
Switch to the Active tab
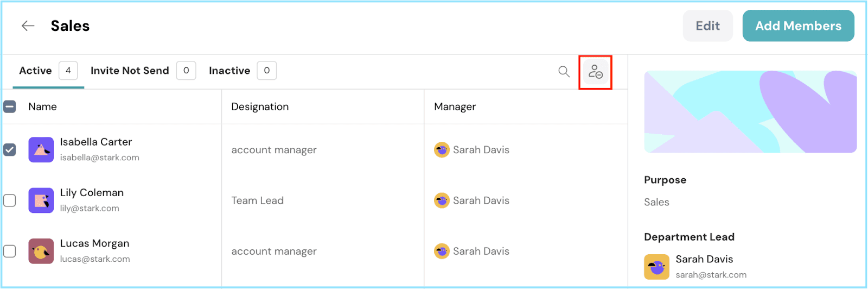pyautogui.click(x=36, y=71)
